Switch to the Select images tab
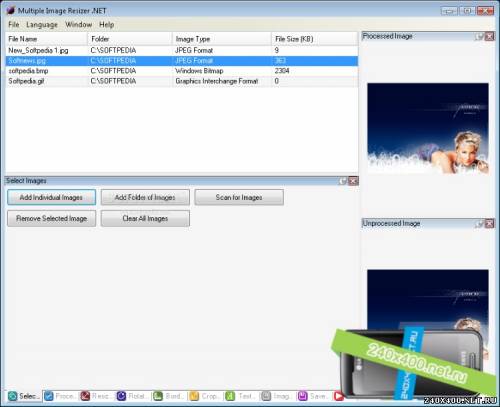 click(24, 396)
